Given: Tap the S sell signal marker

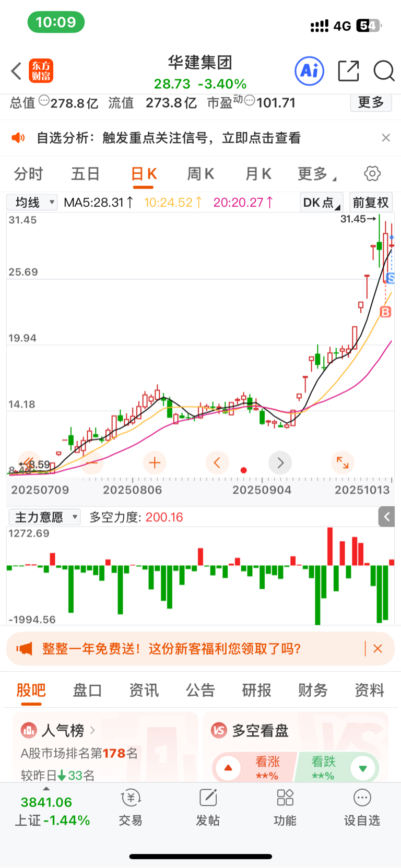Looking at the screenshot, I should [390, 278].
